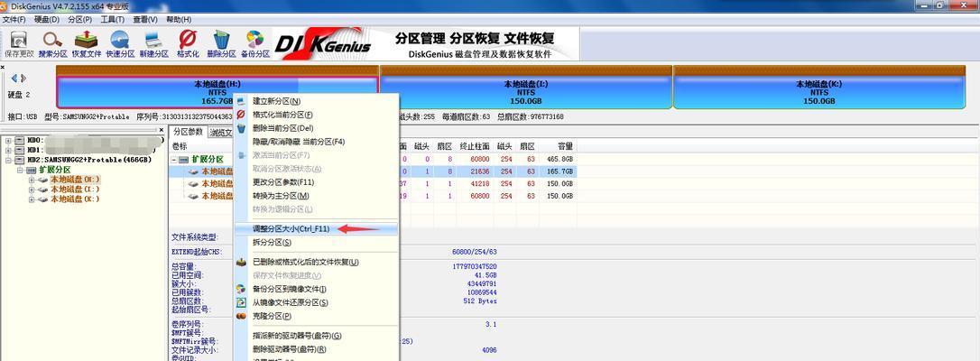Click the 本地磁盘(I:) 150.0GB partition bar
The image size is (980, 361).
[x=525, y=92]
